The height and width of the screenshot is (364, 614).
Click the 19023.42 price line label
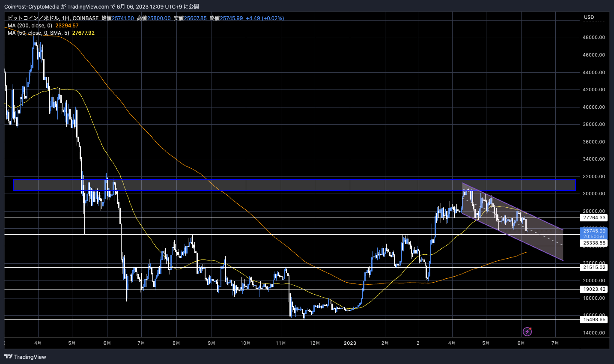pos(594,289)
